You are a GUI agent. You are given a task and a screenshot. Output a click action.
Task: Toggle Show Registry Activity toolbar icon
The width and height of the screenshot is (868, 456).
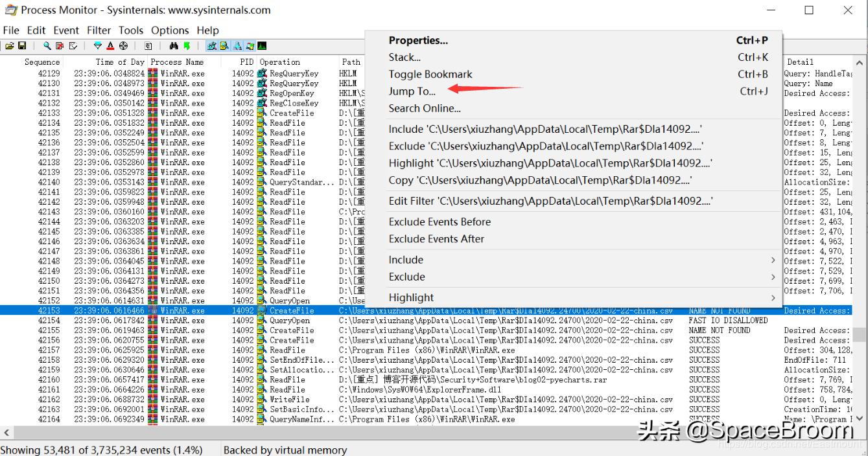212,46
